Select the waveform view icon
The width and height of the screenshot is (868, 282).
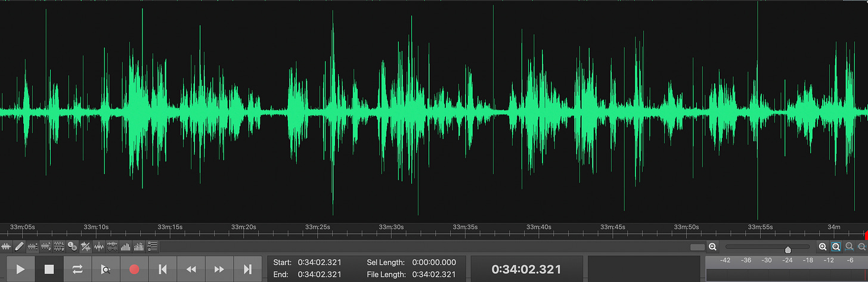[6, 246]
